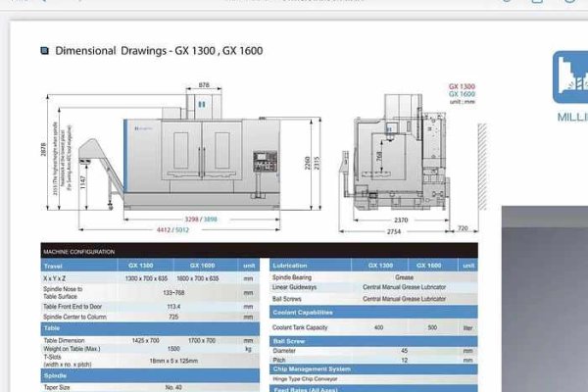The height and width of the screenshot is (392, 588).
Task: Select the X x Y x Z row label
Action: point(54,278)
